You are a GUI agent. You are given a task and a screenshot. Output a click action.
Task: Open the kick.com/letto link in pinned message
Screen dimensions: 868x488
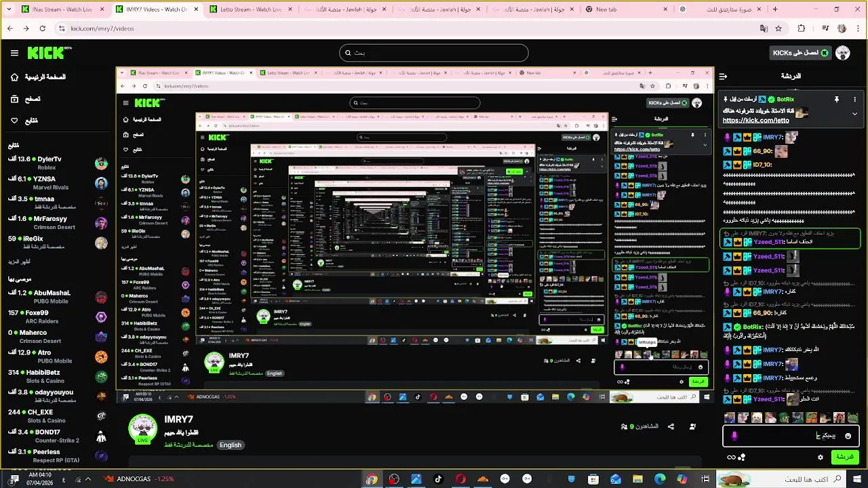click(756, 121)
